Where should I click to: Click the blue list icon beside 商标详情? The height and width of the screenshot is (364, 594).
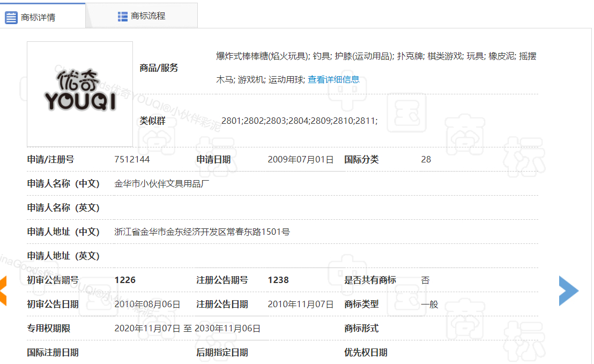[11, 18]
